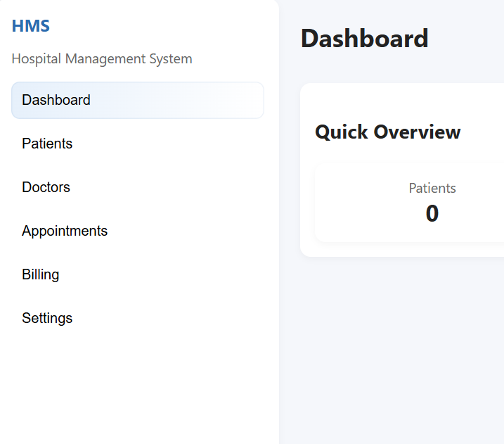Go to Patients in sidebar

point(138,144)
